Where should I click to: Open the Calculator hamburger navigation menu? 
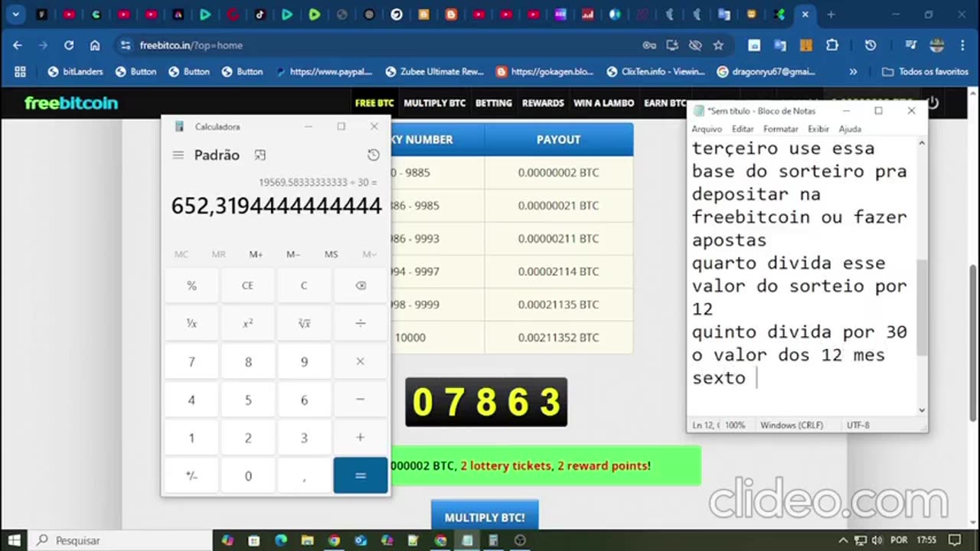coord(178,155)
